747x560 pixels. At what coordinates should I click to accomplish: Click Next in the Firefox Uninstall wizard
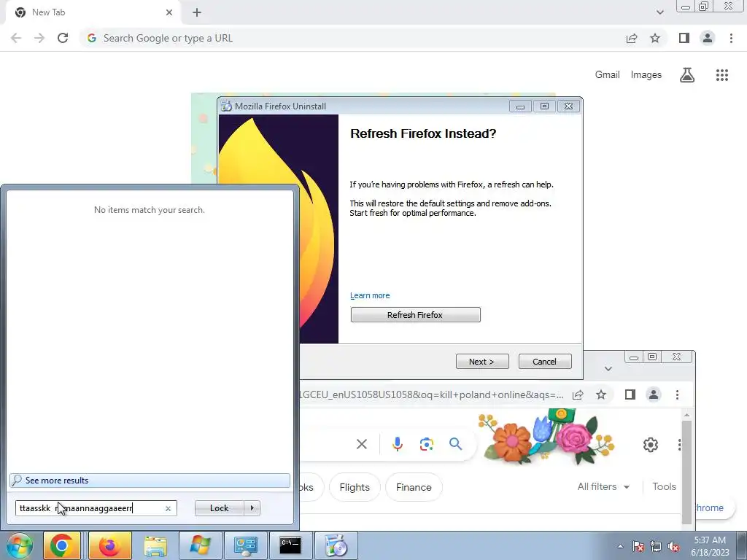(482, 362)
